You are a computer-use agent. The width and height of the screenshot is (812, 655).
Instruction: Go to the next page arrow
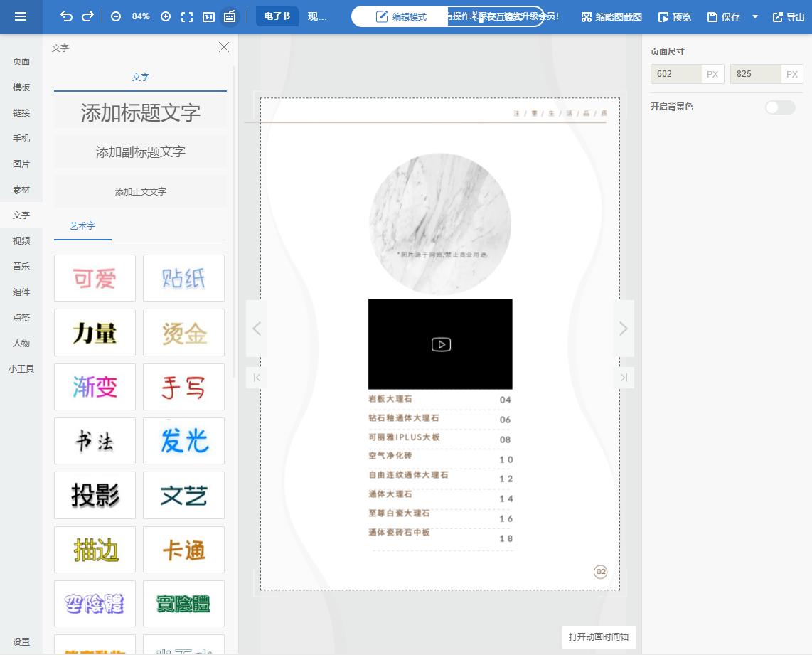pos(623,329)
